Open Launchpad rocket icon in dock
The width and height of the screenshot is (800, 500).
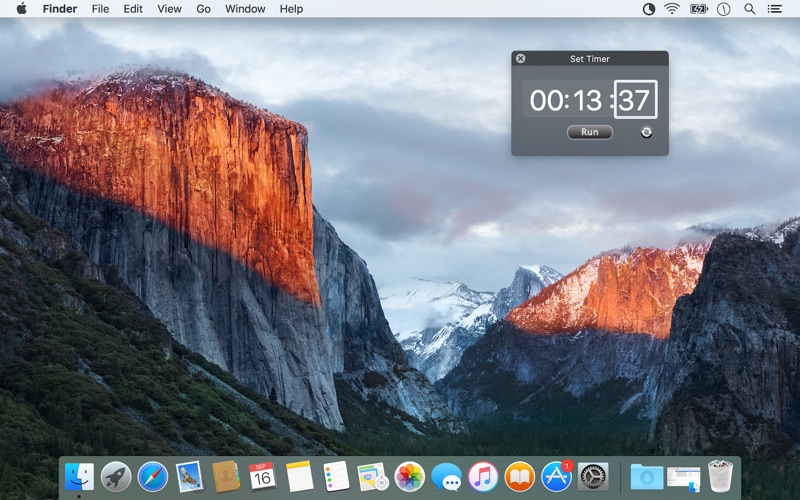(x=116, y=477)
